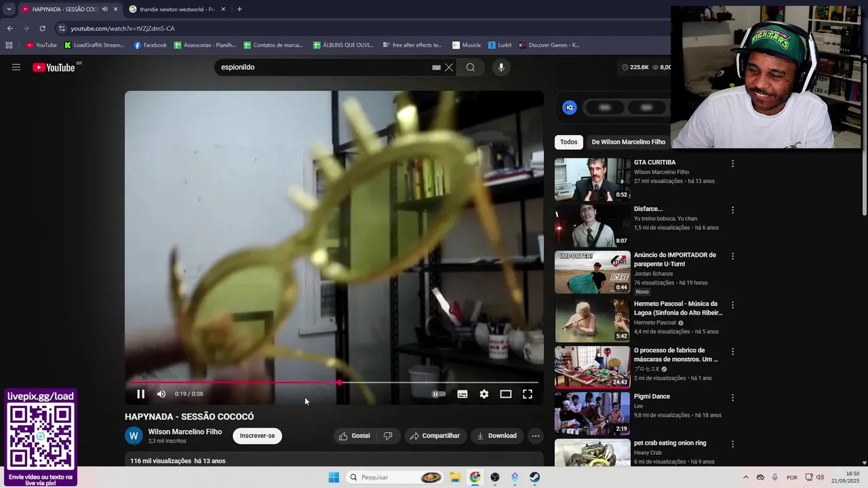
Task: Open GTA CURITIBA video thumbnail
Action: click(x=593, y=180)
